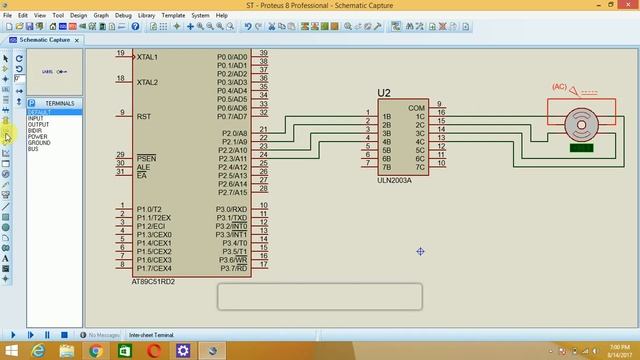Open the System menu

(x=200, y=15)
